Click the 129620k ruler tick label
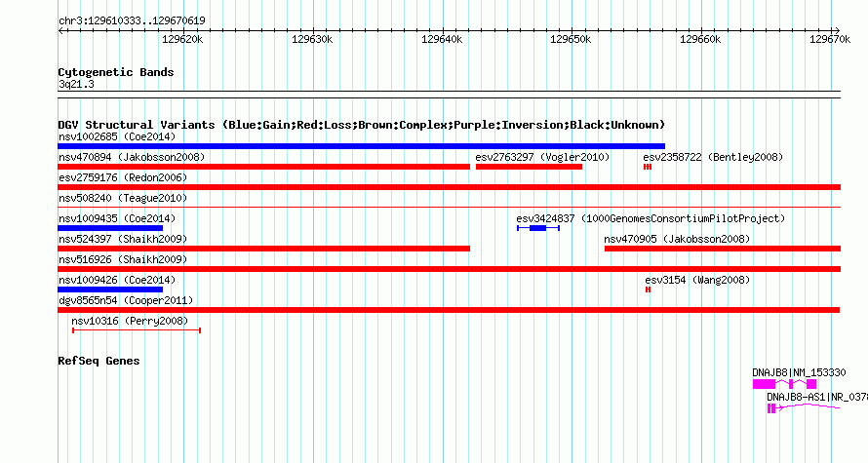Viewport: 868px width, 463px height. (x=182, y=39)
